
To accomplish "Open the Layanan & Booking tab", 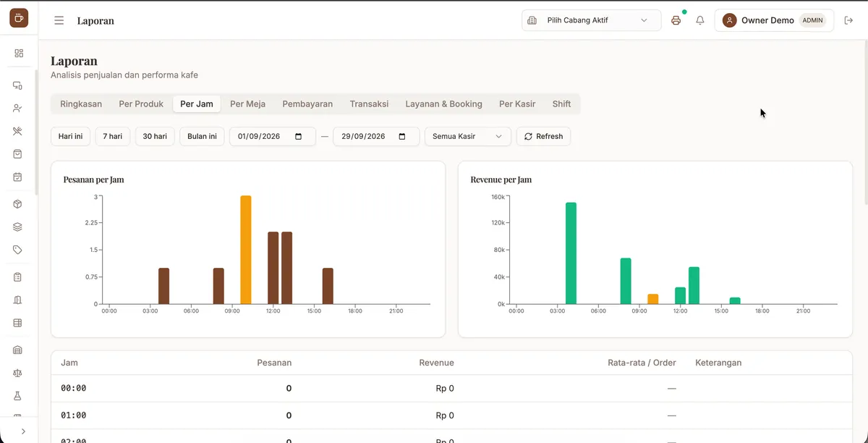I will (x=443, y=104).
